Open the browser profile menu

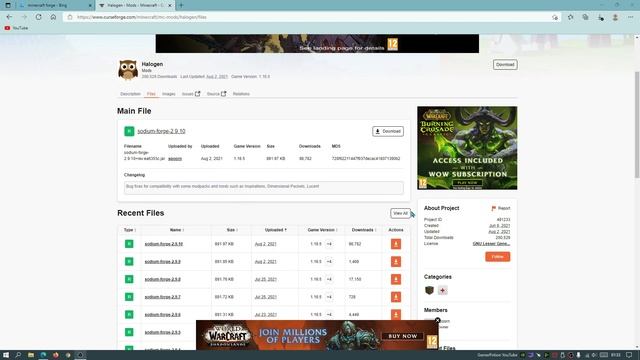(615, 17)
